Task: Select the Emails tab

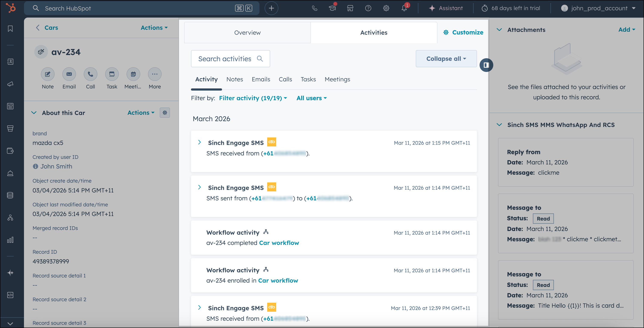Action: coord(261,79)
